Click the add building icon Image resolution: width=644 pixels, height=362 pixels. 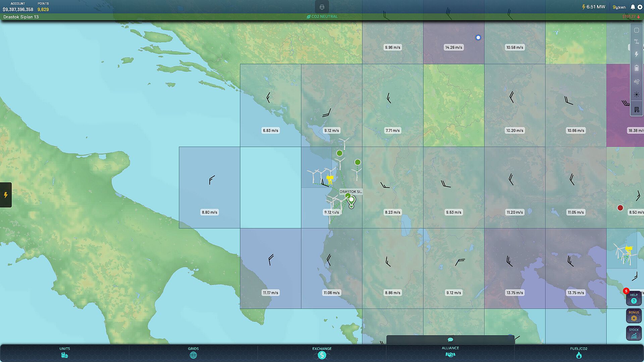pyautogui.click(x=636, y=110)
